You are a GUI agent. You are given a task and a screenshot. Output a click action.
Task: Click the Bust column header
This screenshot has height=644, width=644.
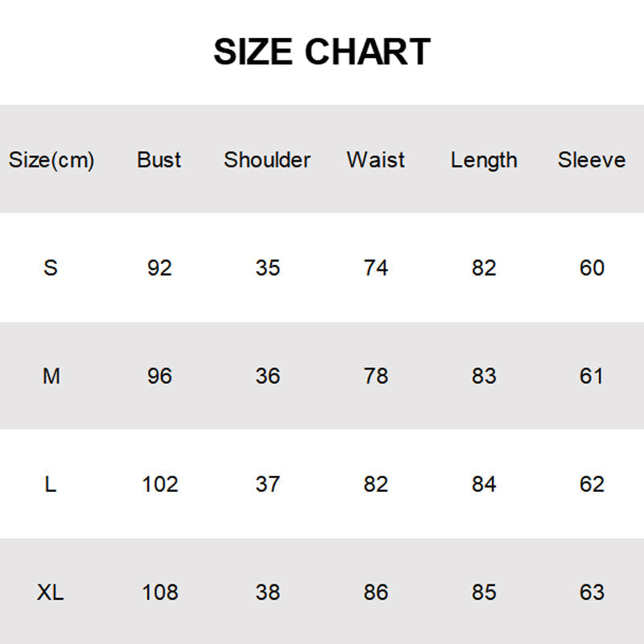(159, 159)
